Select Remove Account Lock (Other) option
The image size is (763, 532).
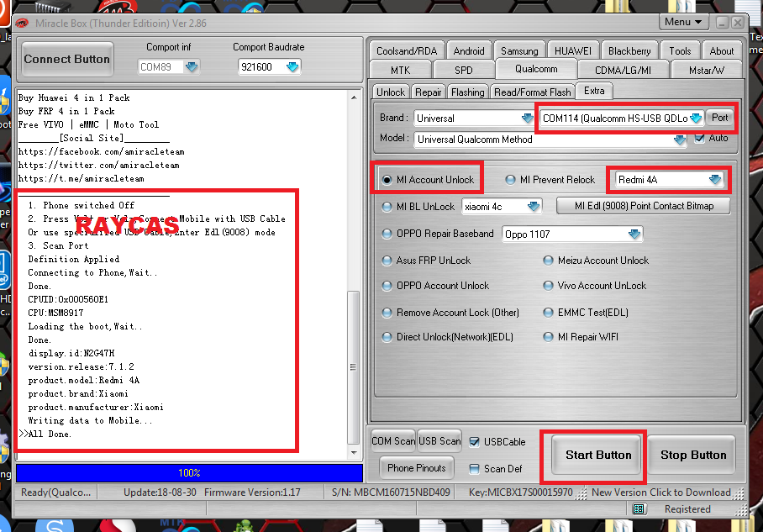pyautogui.click(x=387, y=313)
